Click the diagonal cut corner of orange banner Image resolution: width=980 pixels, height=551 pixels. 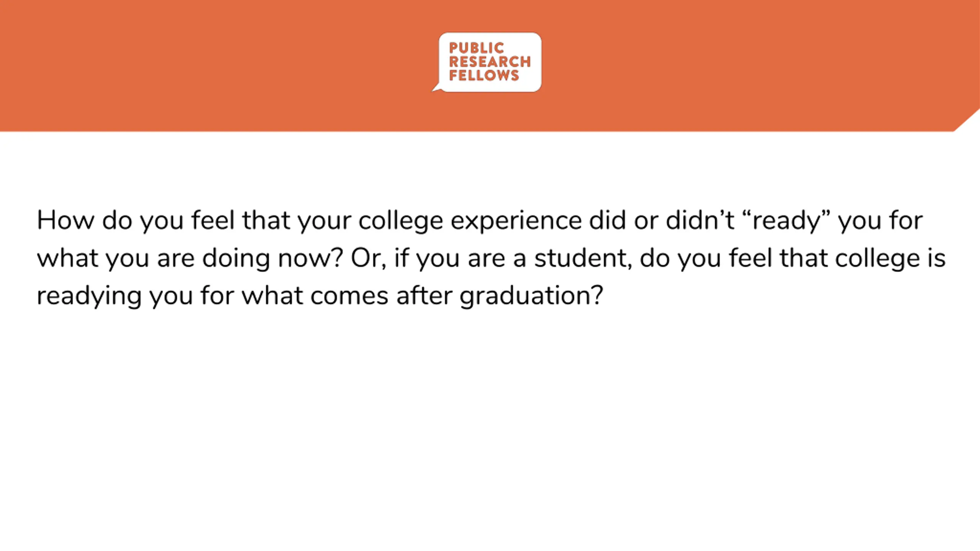coord(967,120)
